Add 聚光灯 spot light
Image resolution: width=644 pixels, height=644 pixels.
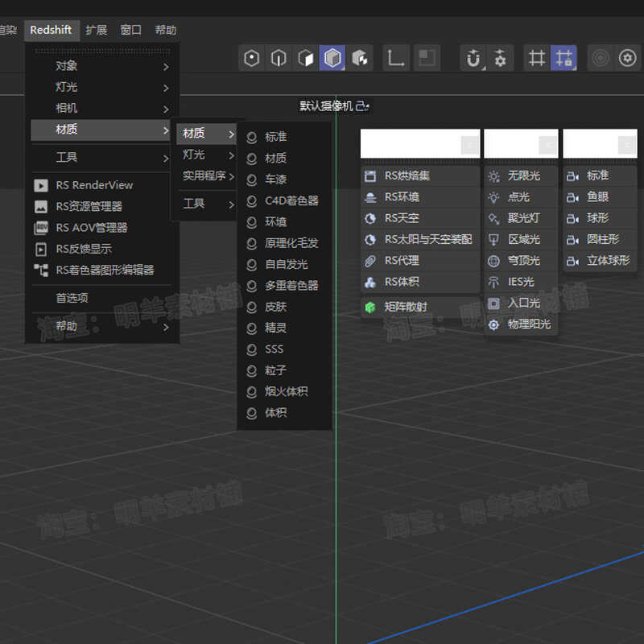tap(521, 218)
